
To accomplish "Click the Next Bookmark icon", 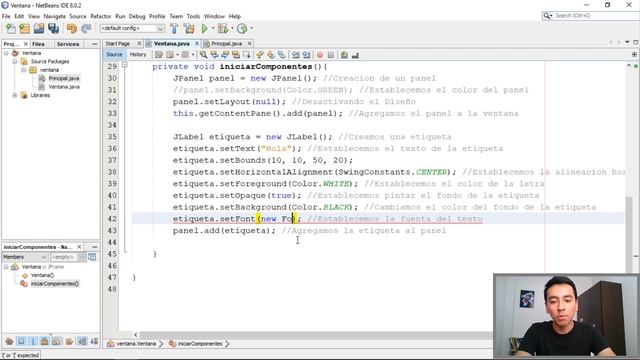I will pos(271,55).
